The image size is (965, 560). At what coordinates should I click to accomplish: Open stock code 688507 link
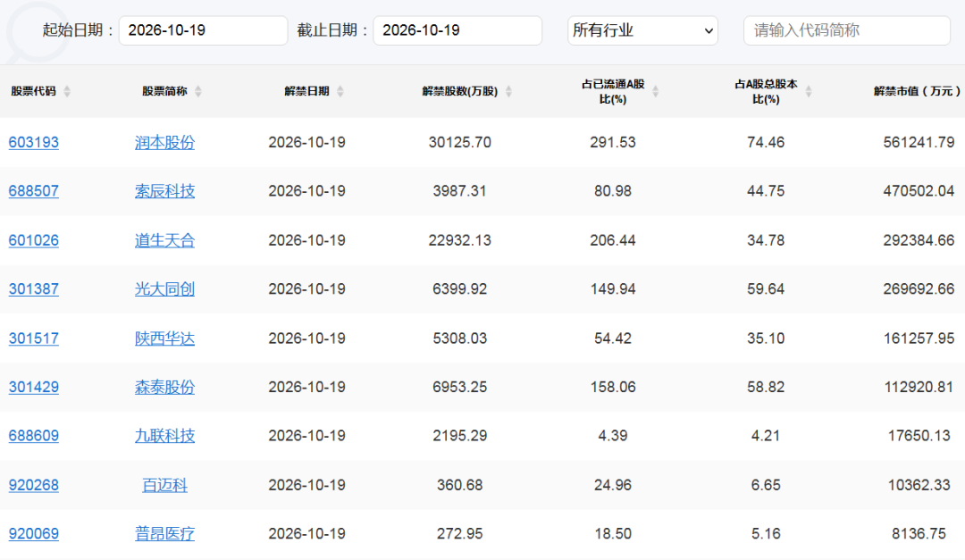(34, 191)
